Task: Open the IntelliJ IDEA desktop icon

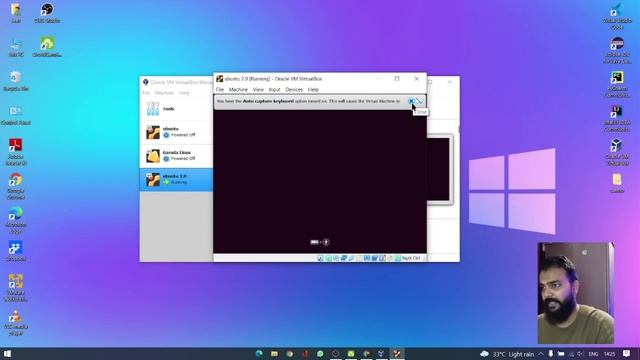Action: (x=617, y=118)
